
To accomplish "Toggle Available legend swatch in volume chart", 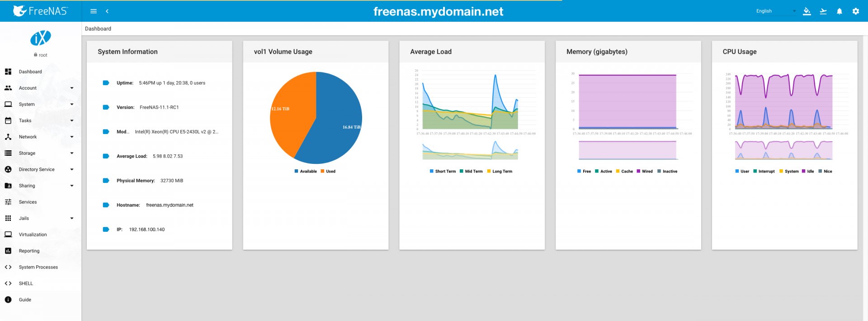I will tap(296, 171).
